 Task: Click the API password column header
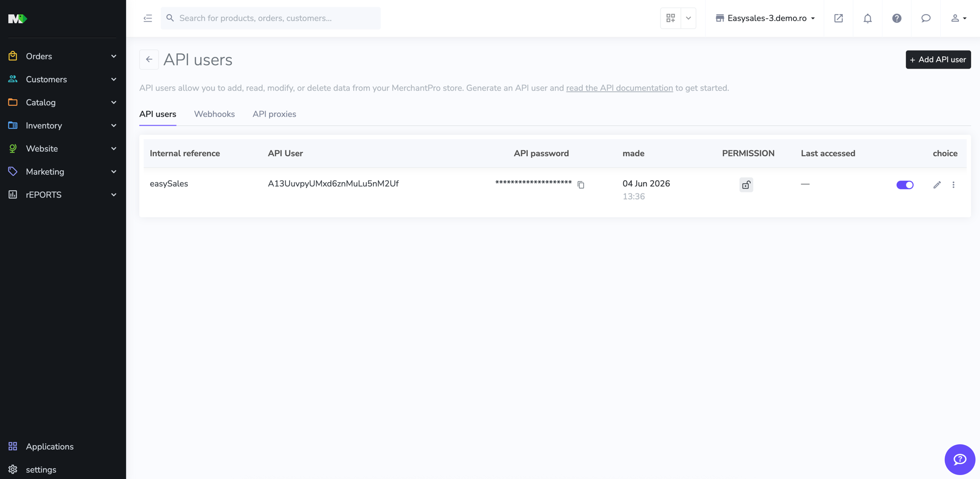(541, 153)
